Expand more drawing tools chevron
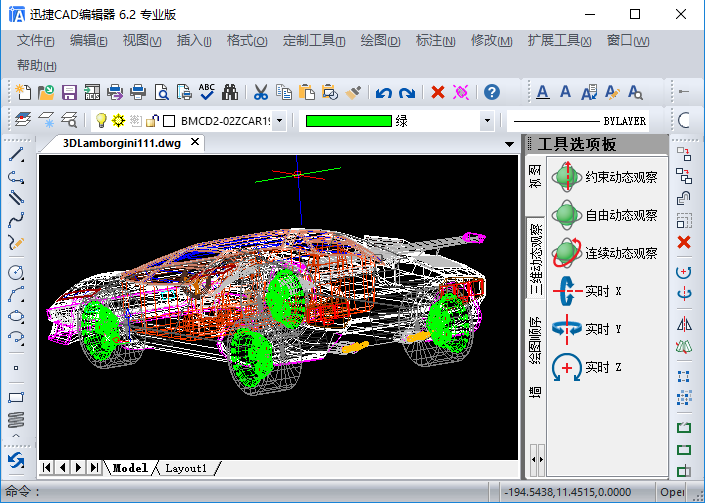 pyautogui.click(x=16, y=436)
